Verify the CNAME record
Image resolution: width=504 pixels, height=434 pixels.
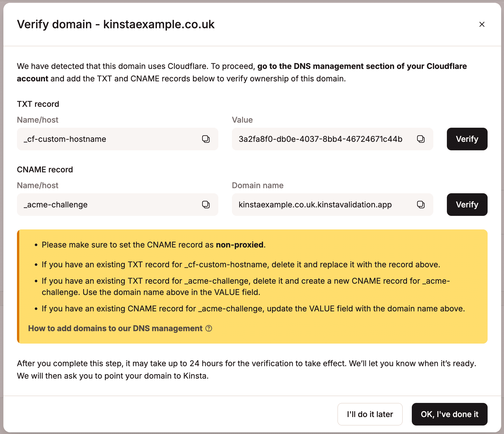click(467, 205)
